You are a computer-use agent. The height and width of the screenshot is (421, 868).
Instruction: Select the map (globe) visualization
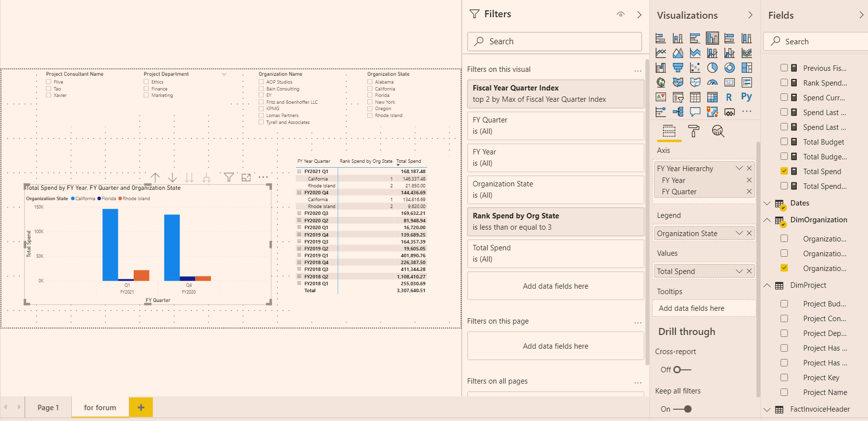click(661, 82)
